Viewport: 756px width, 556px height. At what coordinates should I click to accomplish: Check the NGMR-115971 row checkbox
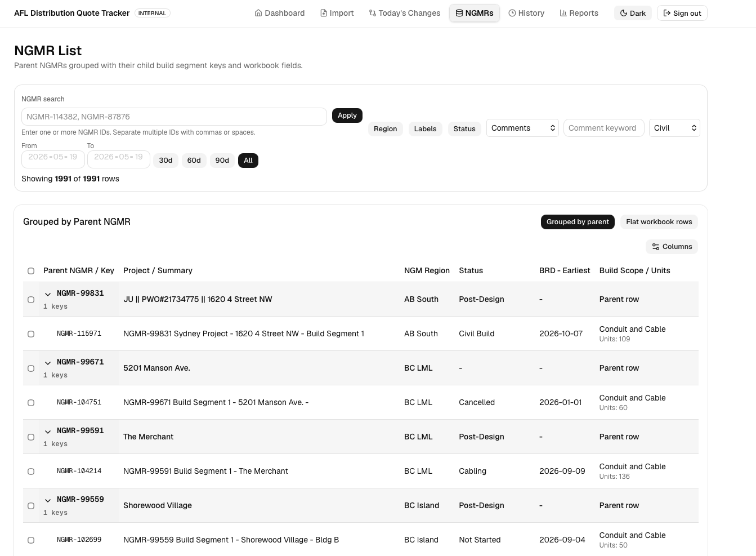tap(31, 334)
